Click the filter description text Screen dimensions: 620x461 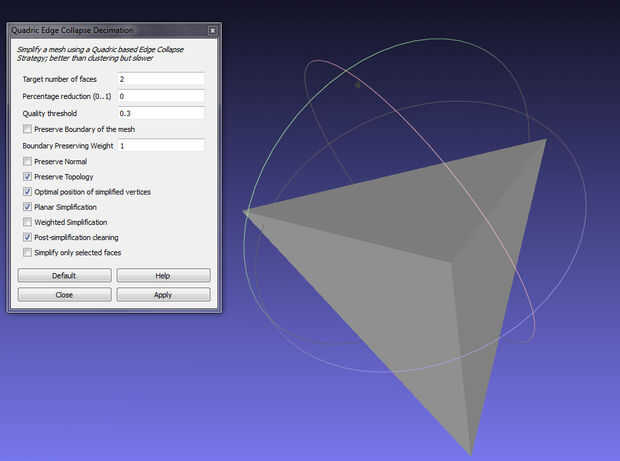coord(100,54)
